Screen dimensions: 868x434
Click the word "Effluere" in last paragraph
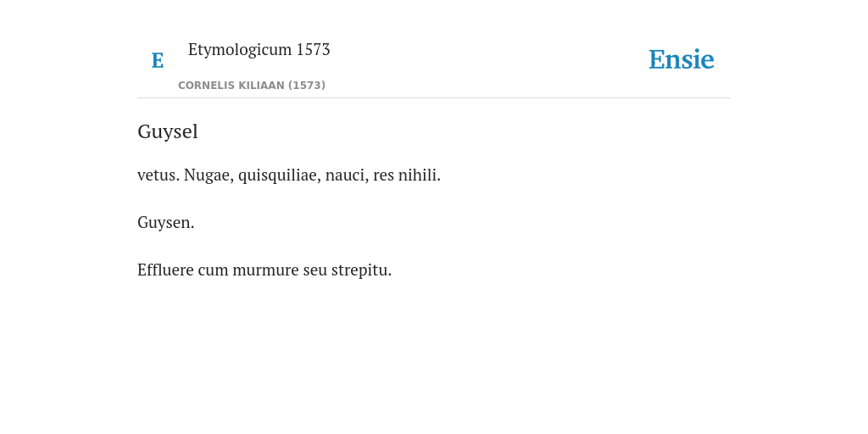point(165,270)
